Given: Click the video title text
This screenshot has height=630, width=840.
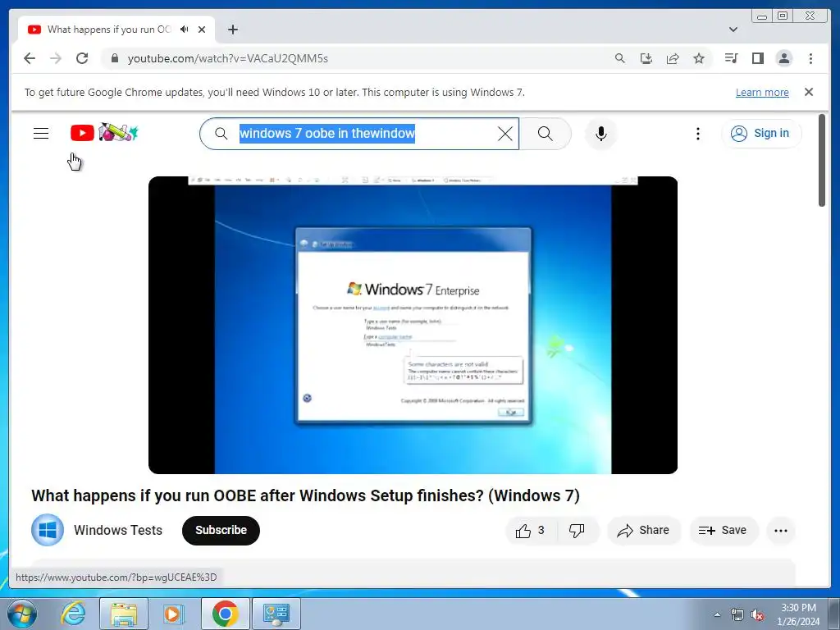Looking at the screenshot, I should 305,495.
